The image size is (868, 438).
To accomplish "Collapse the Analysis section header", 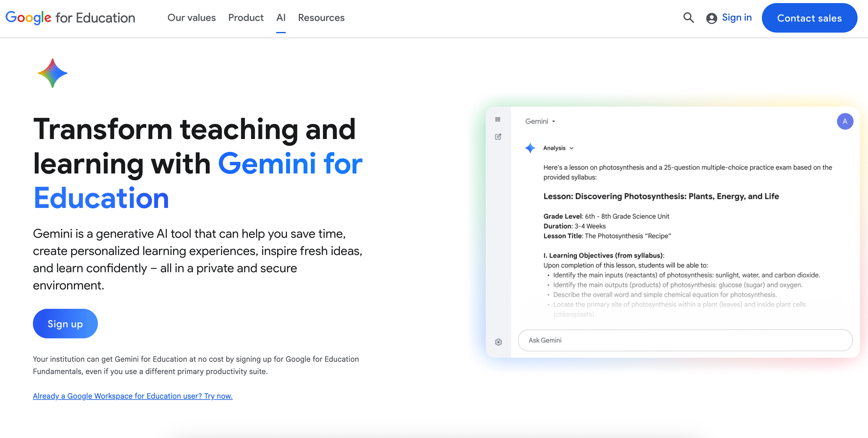I will [x=554, y=148].
